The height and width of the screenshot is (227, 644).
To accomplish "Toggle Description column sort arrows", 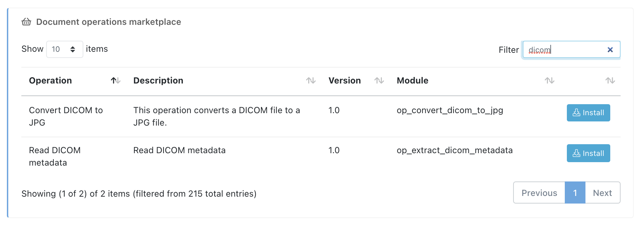I will coord(311,81).
